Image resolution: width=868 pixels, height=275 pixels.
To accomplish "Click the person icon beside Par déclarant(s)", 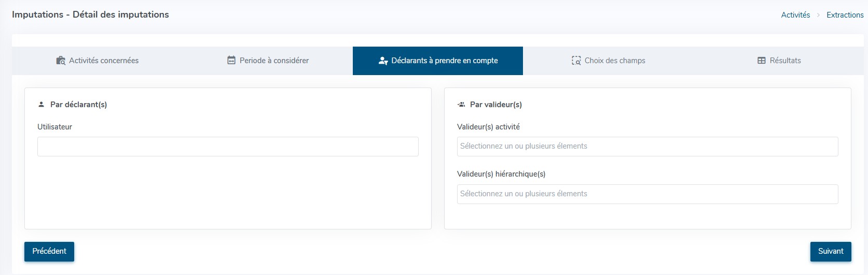I will point(42,105).
